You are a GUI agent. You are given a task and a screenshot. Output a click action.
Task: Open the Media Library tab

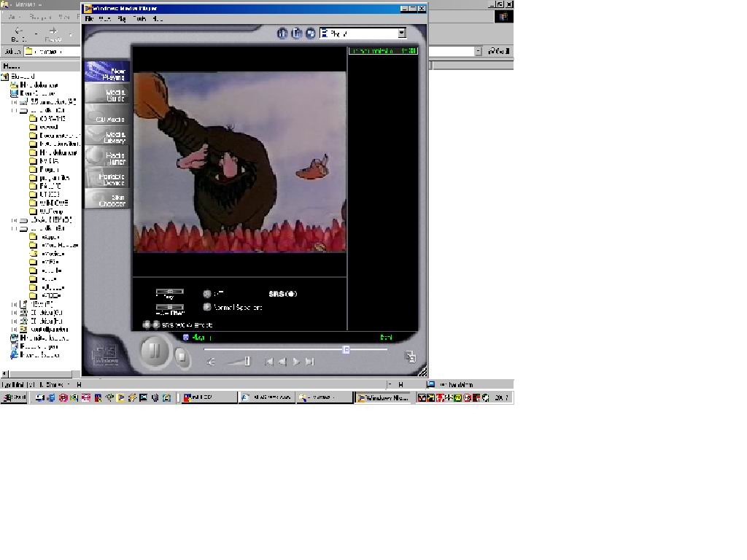coord(107,135)
